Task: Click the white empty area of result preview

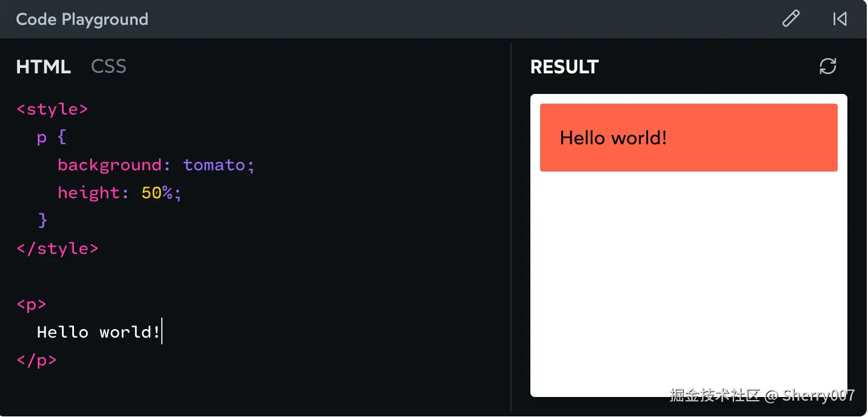Action: pyautogui.click(x=688, y=279)
